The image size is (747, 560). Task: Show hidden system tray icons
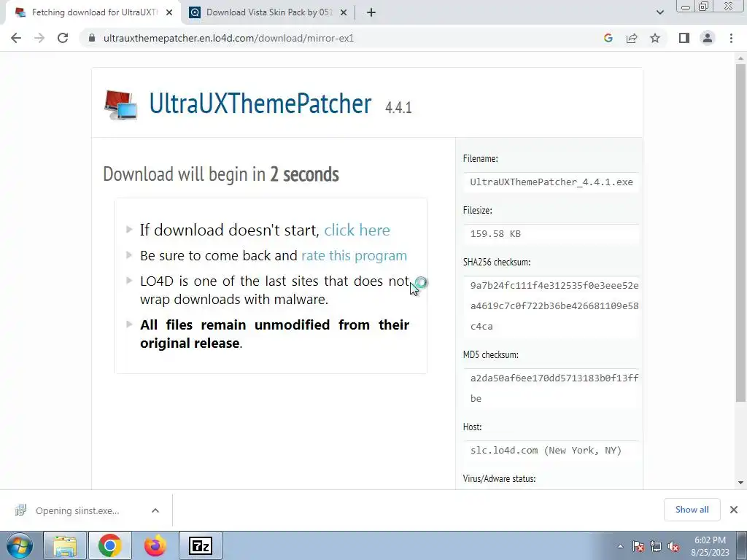tap(620, 546)
